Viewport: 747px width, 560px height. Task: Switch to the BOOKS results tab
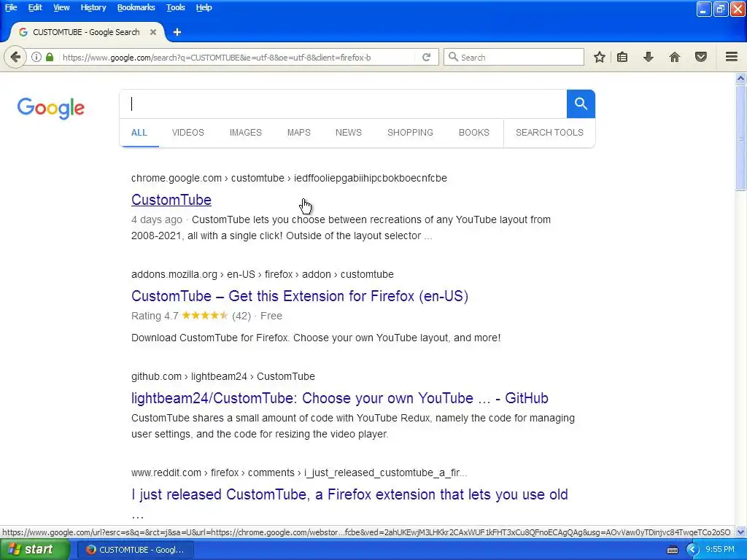click(x=473, y=133)
